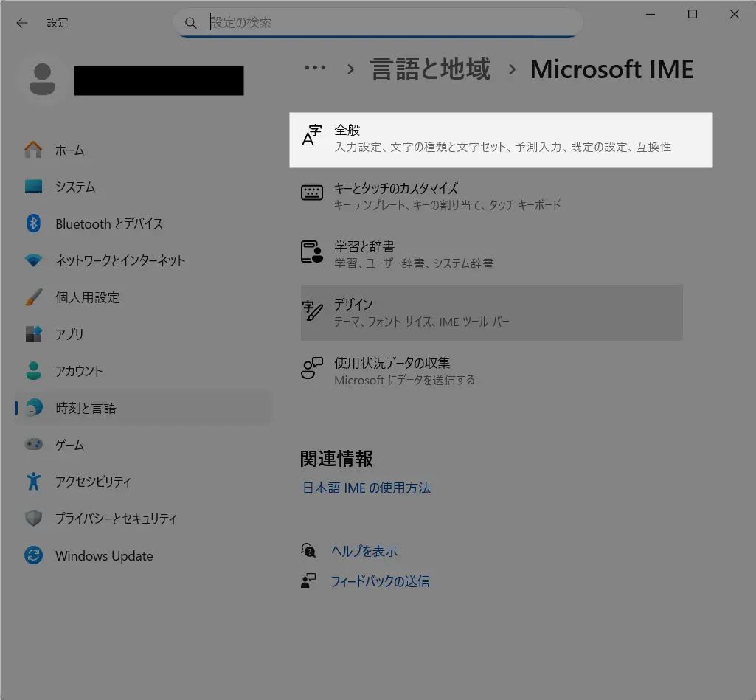This screenshot has width=756, height=700.
Task: Click the shield icon for プライバシーとセキュリティ
Action: click(x=33, y=519)
